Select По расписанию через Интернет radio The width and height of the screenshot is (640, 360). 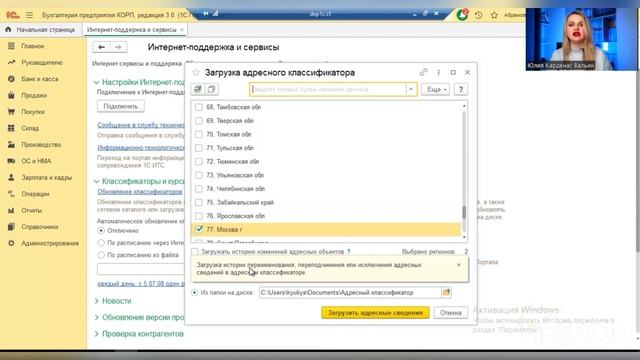[x=101, y=243]
